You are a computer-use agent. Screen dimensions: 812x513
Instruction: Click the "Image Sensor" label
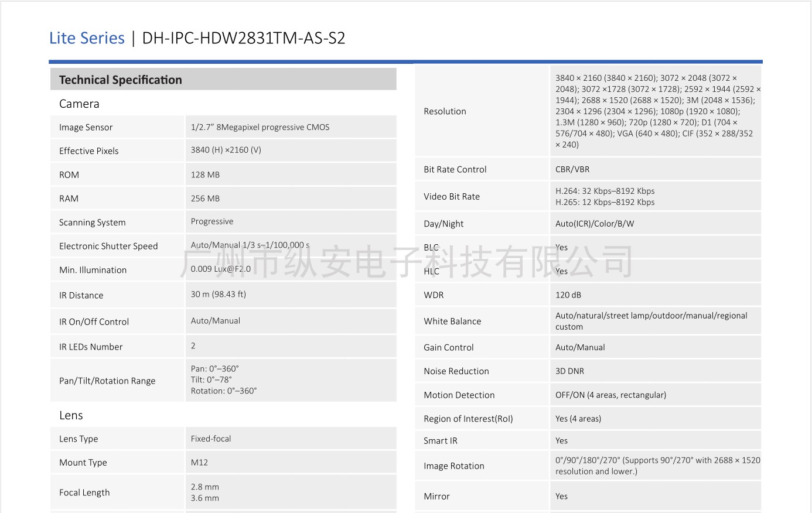coord(86,127)
